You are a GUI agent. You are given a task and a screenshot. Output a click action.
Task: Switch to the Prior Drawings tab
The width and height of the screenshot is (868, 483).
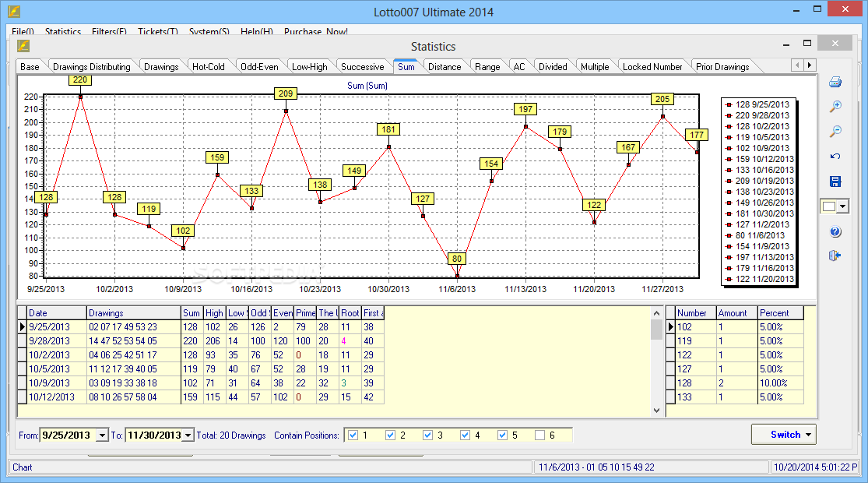pos(722,66)
